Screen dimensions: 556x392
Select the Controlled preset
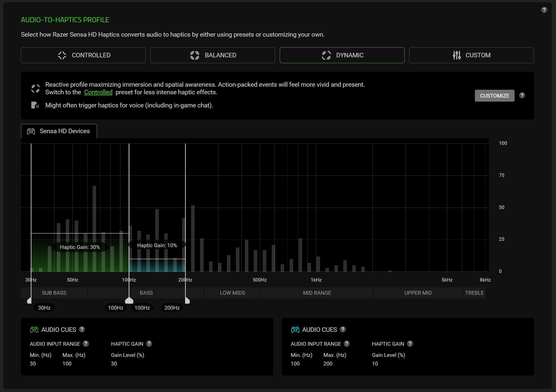tap(83, 55)
